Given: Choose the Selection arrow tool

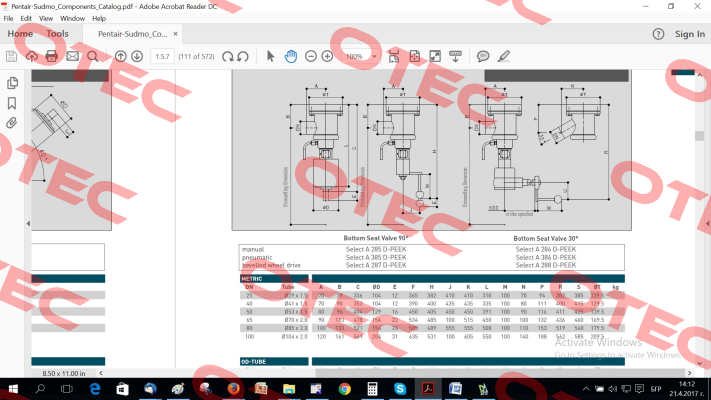Looking at the screenshot, I should (270, 56).
